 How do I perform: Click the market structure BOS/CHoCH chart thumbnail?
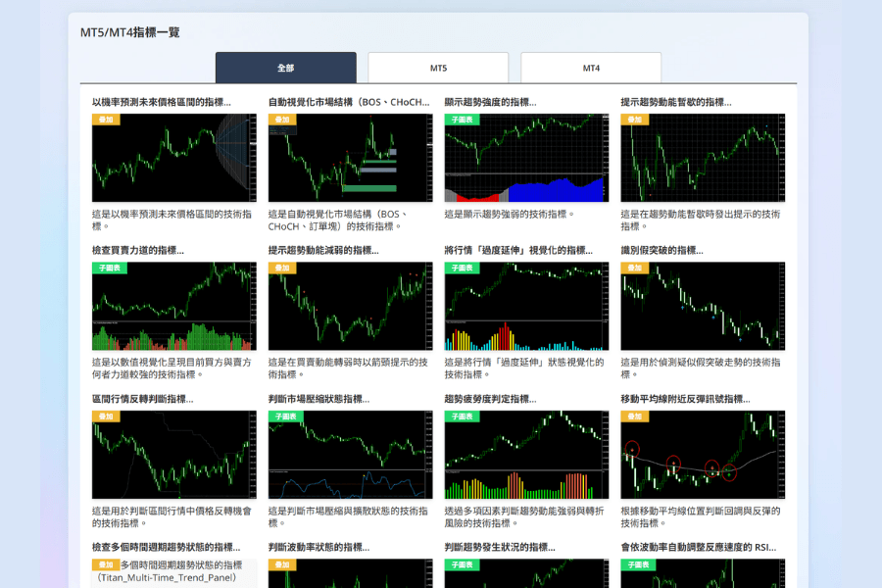pyautogui.click(x=351, y=158)
